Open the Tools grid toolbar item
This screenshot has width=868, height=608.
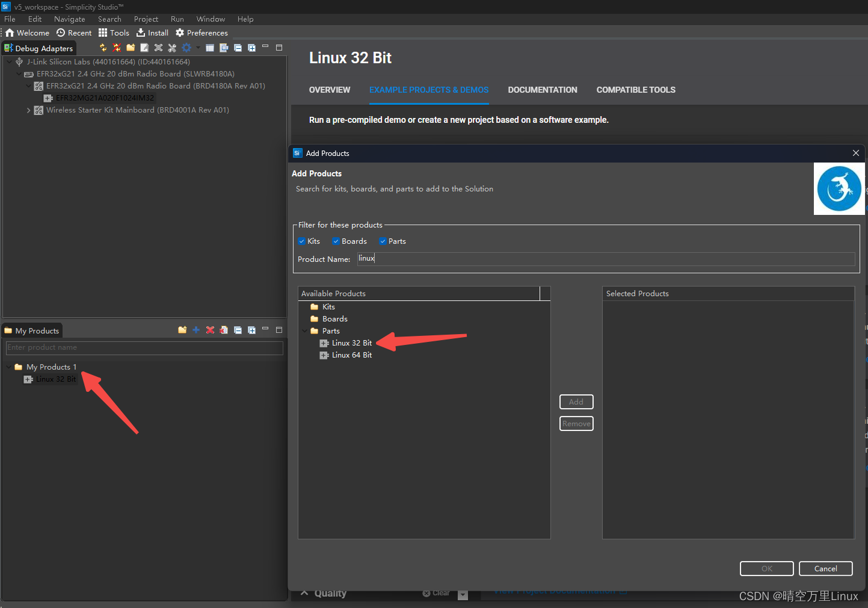coord(114,33)
